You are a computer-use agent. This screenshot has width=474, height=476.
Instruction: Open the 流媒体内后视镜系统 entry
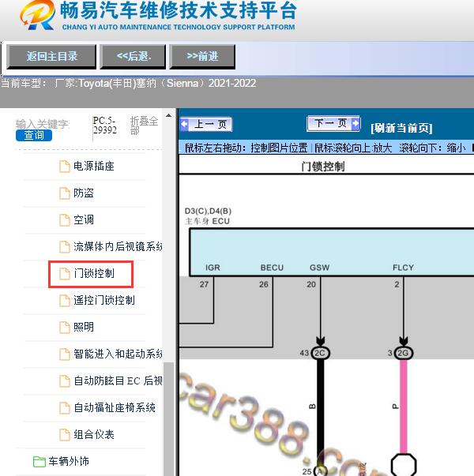pyautogui.click(x=118, y=246)
